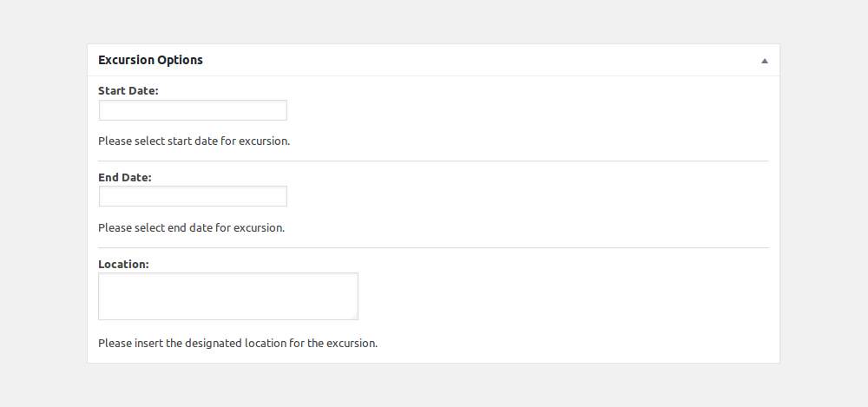Click the end date help text
The height and width of the screenshot is (407, 868).
[x=191, y=228]
